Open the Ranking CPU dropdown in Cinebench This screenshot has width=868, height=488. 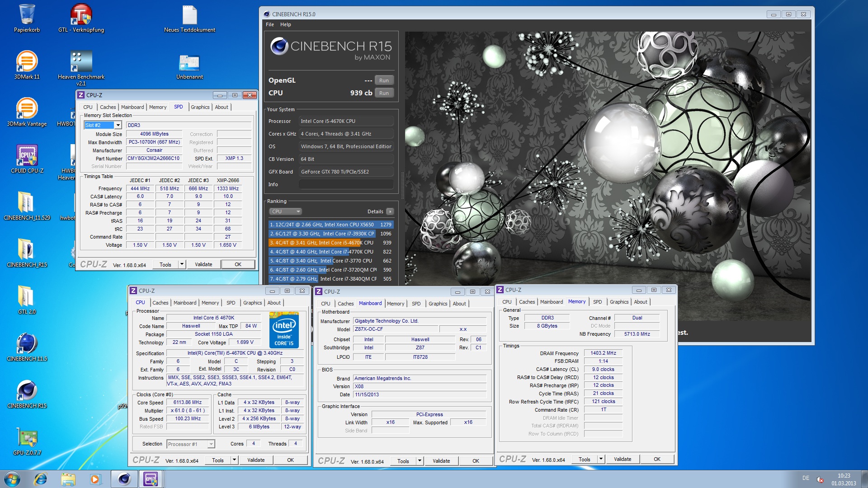pos(285,211)
